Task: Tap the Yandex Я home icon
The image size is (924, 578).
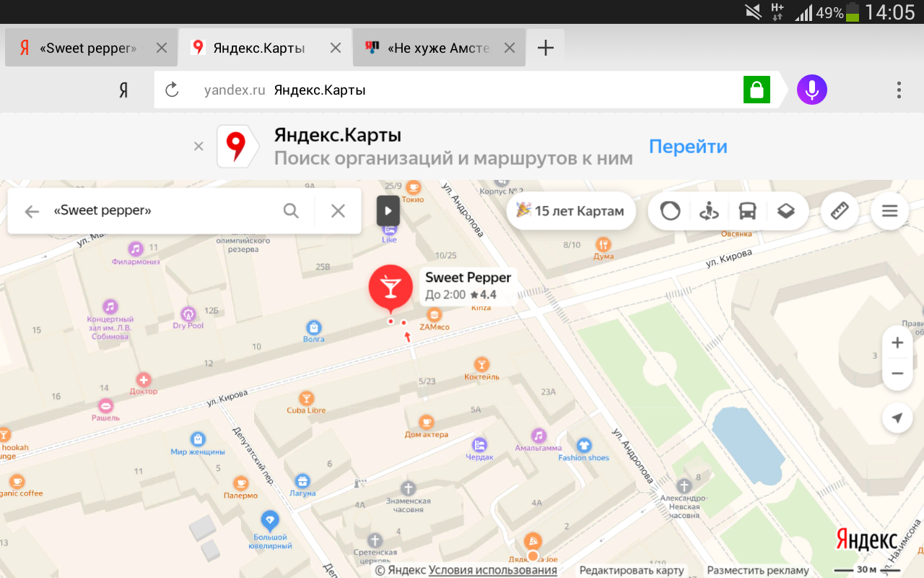Action: (x=123, y=90)
